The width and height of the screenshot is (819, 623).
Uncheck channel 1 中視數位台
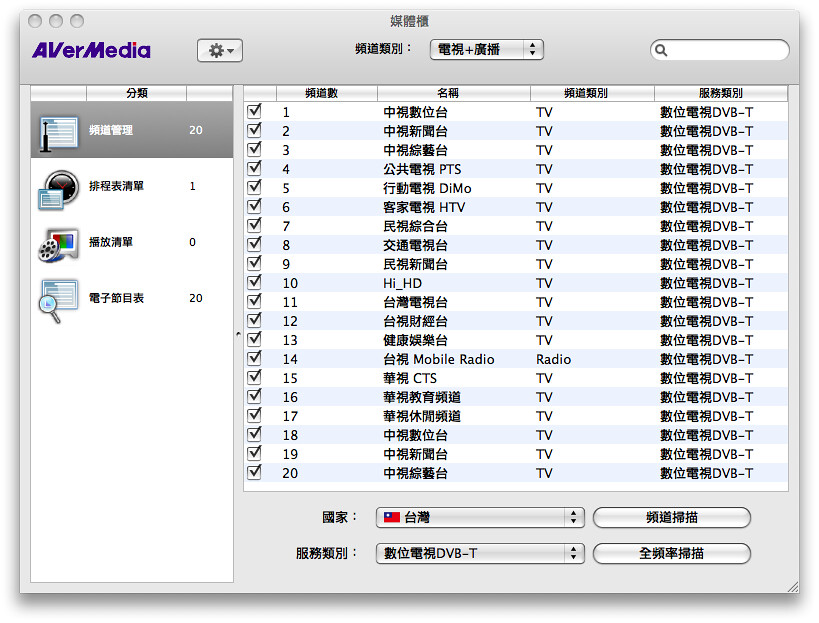[x=254, y=112]
